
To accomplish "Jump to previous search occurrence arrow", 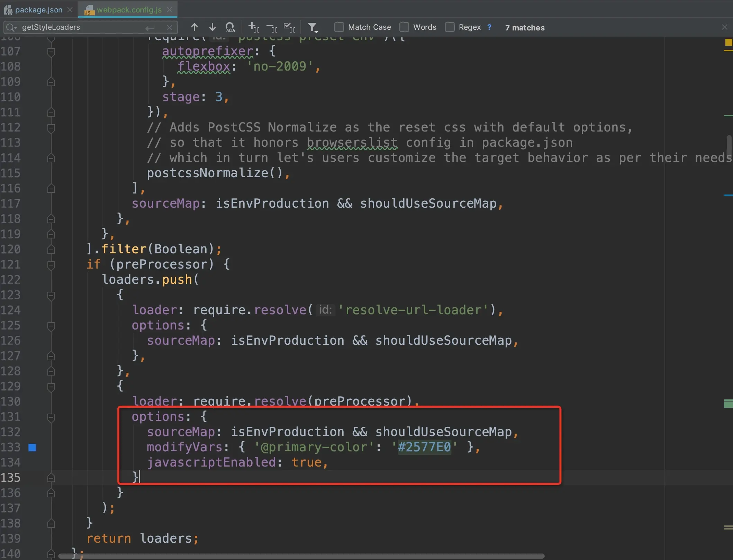I will [x=194, y=27].
